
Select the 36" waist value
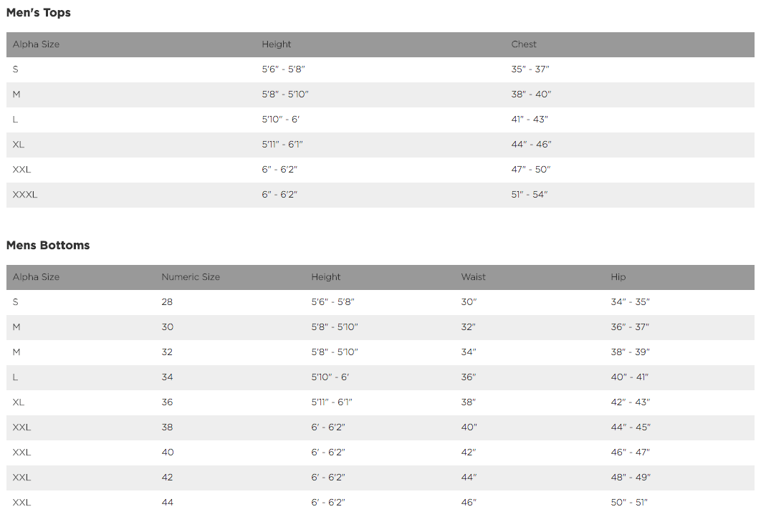click(469, 377)
